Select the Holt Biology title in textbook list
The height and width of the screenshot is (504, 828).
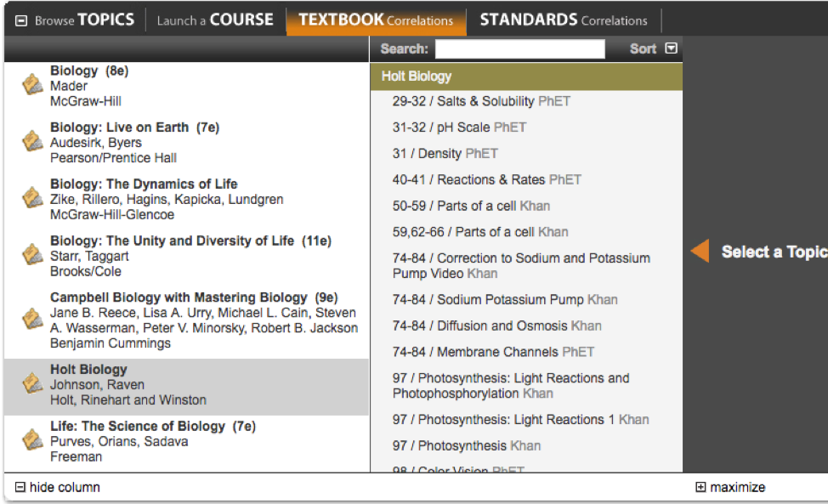point(88,370)
